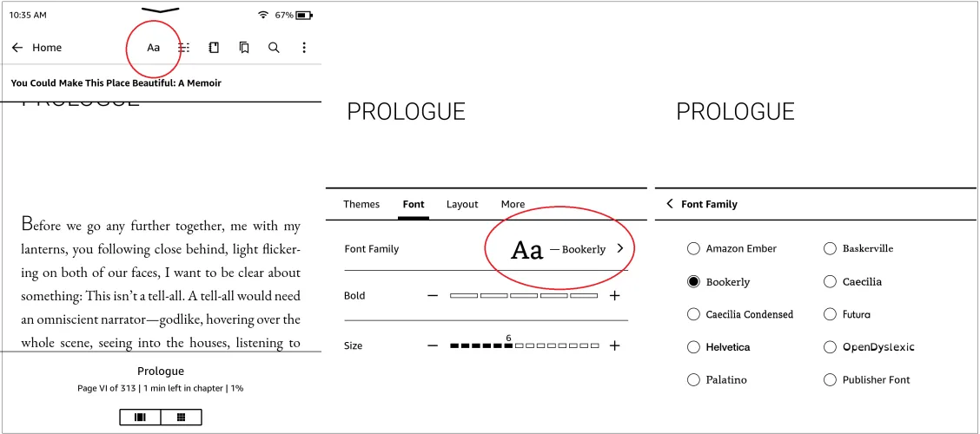Tap the bookmark icon
Screen dimensions: 980x434
[244, 48]
